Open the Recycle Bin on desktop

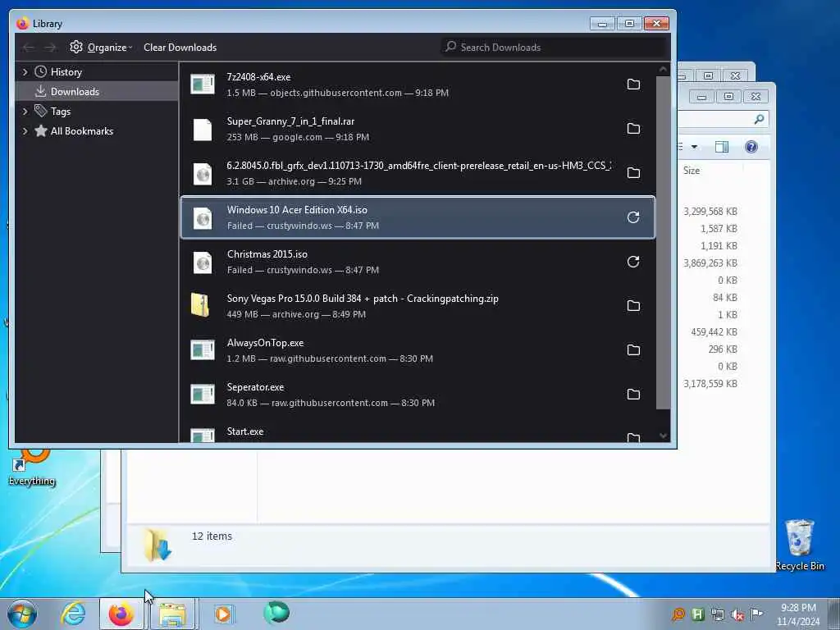tap(799, 545)
